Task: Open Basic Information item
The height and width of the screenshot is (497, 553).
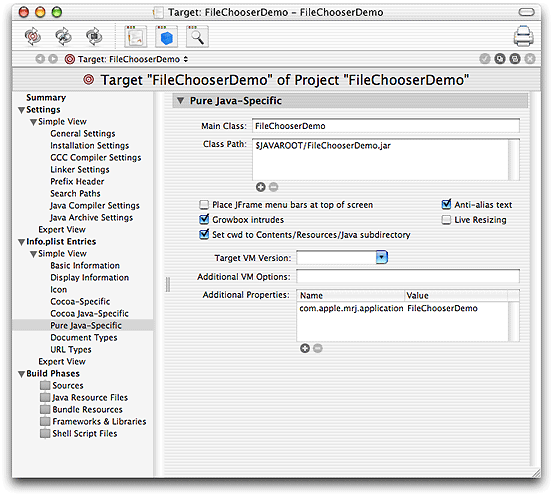Action: point(85,265)
